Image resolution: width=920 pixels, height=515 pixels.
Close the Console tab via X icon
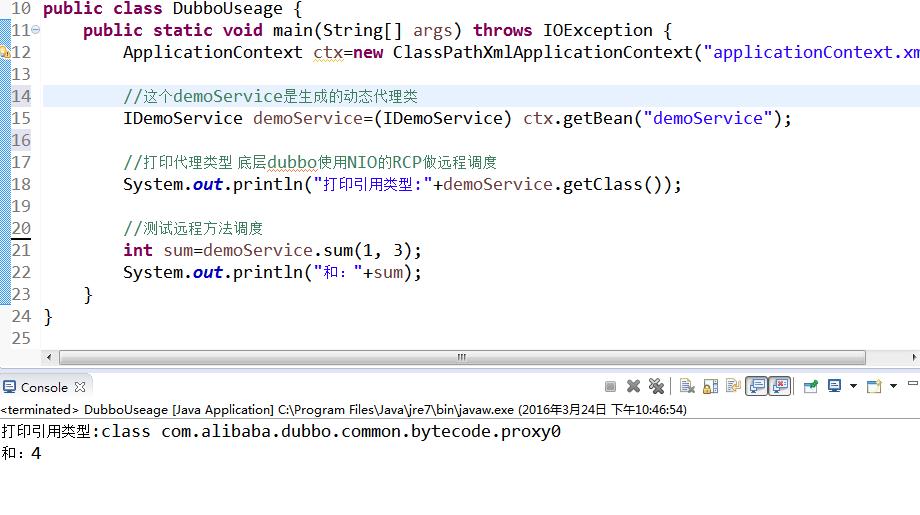coord(80,387)
